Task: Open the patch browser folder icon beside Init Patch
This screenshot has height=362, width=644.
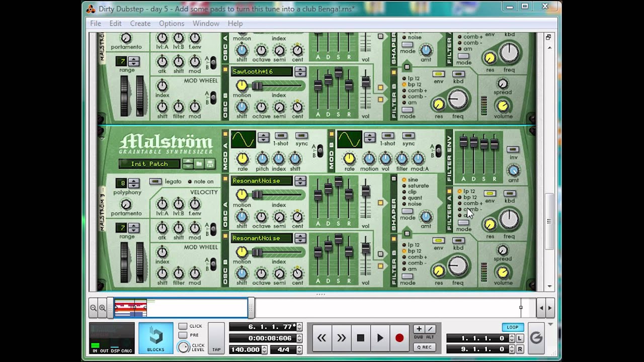Action: coord(199,164)
